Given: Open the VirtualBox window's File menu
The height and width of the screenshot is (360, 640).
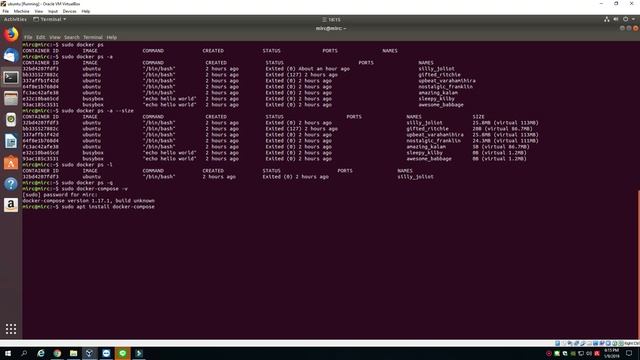Looking at the screenshot, I should click(x=5, y=11).
